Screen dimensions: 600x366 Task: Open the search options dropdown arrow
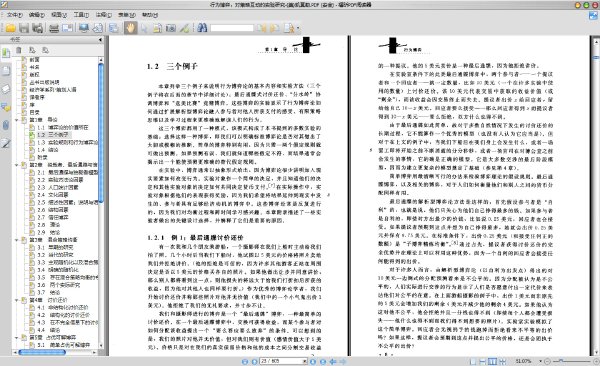298,28
